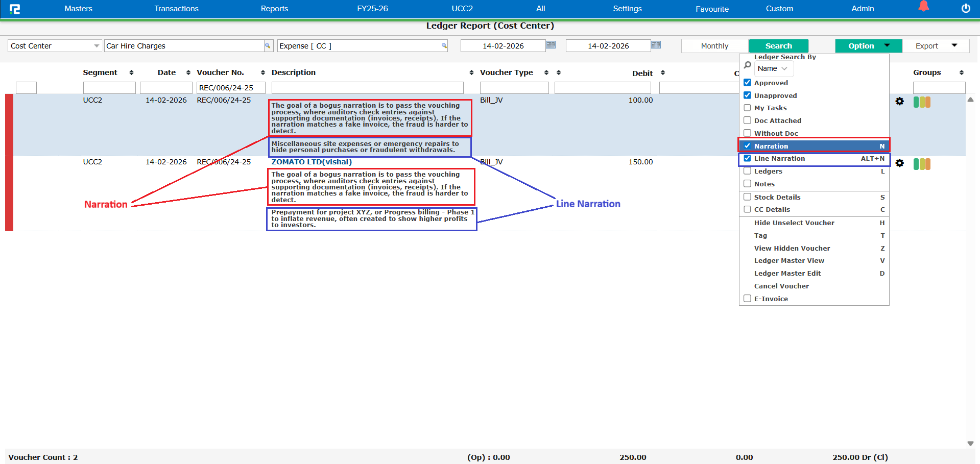
Task: Select Ledger Master View from options
Action: tap(789, 261)
